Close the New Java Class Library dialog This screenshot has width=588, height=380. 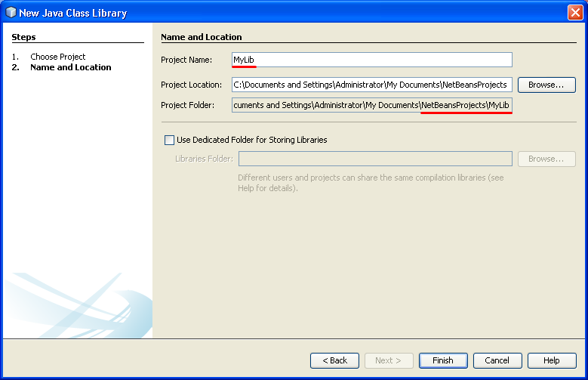[575, 12]
